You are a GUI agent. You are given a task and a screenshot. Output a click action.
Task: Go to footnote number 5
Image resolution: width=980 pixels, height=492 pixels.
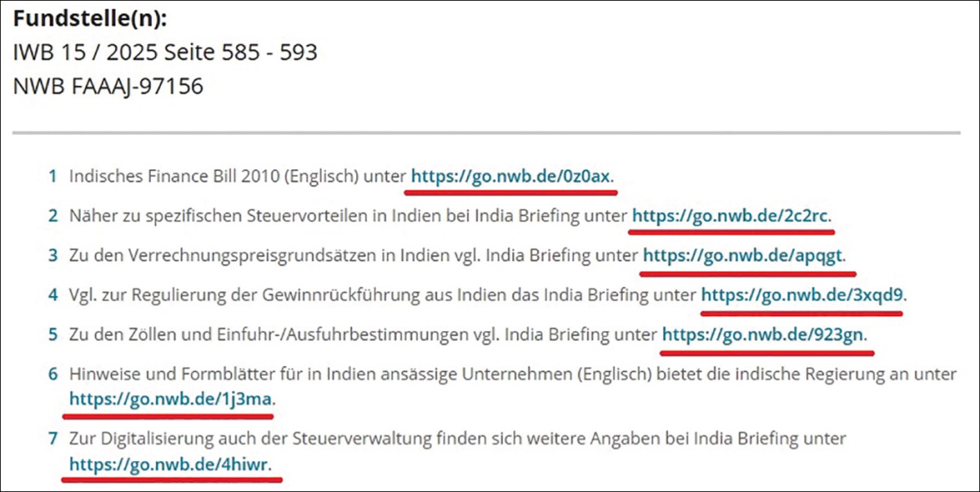tap(52, 334)
